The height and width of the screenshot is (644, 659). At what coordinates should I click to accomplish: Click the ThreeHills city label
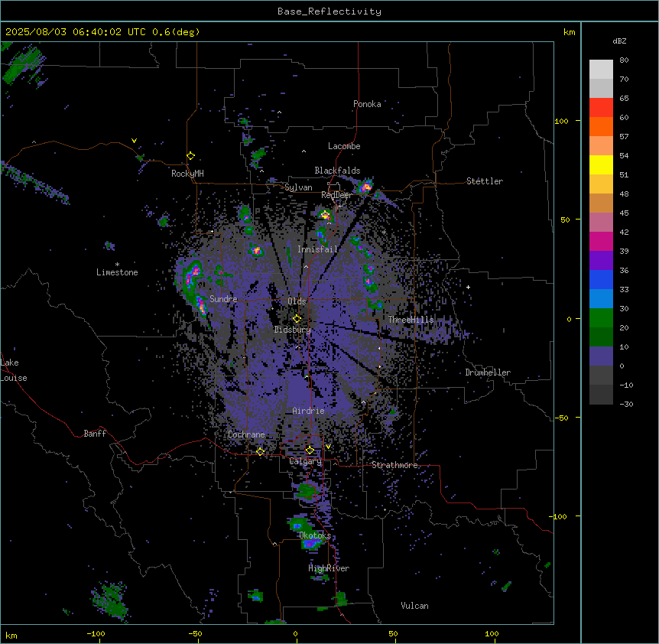(411, 320)
